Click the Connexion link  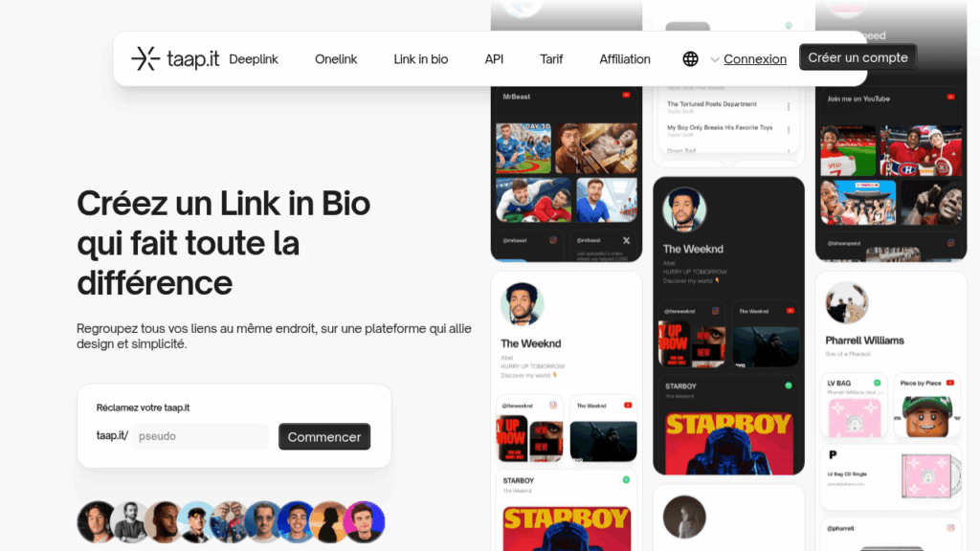tap(755, 59)
